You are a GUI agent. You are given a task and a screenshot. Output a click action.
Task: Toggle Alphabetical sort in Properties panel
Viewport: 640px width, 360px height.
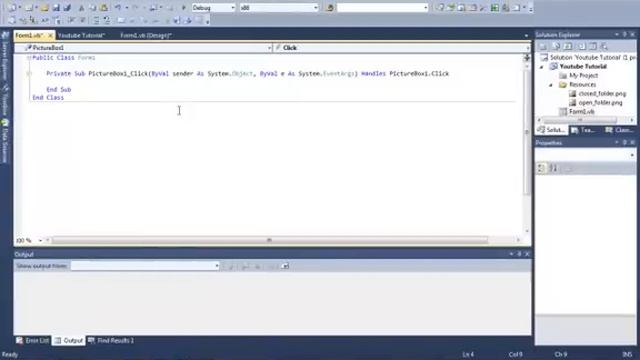[x=553, y=168]
